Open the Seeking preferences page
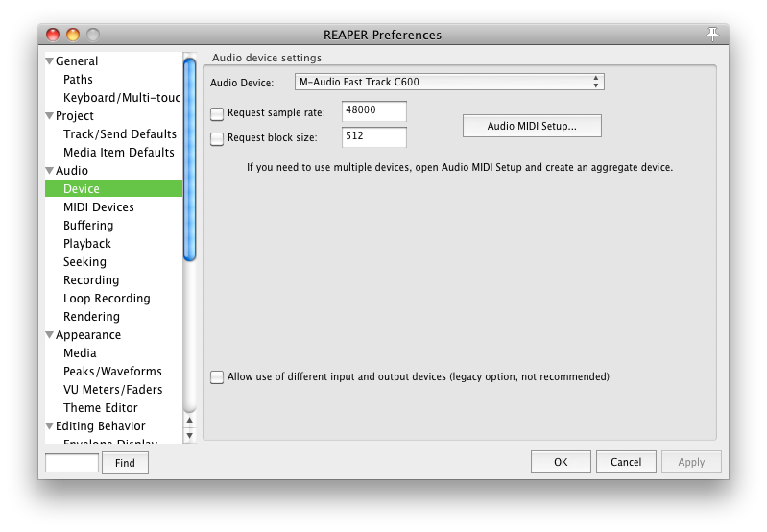The height and width of the screenshot is (532, 767). click(84, 262)
